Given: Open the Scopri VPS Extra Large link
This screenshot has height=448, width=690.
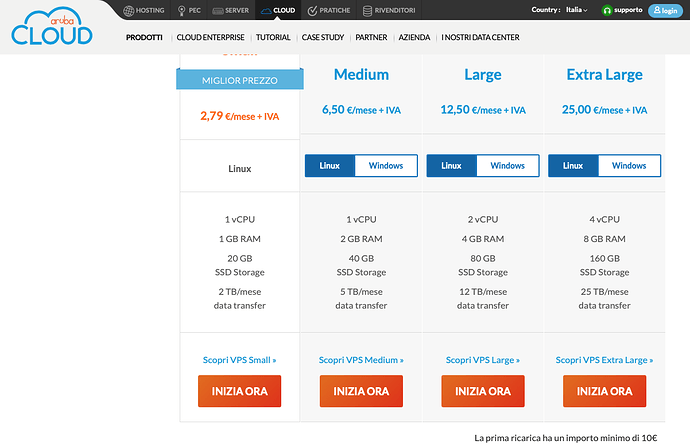Looking at the screenshot, I should click(x=604, y=360).
